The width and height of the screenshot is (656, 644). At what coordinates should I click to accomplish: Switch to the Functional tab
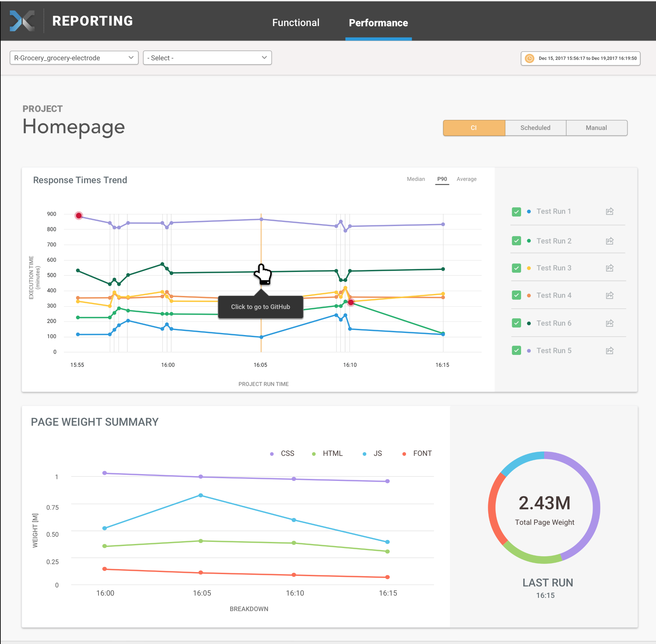point(295,23)
